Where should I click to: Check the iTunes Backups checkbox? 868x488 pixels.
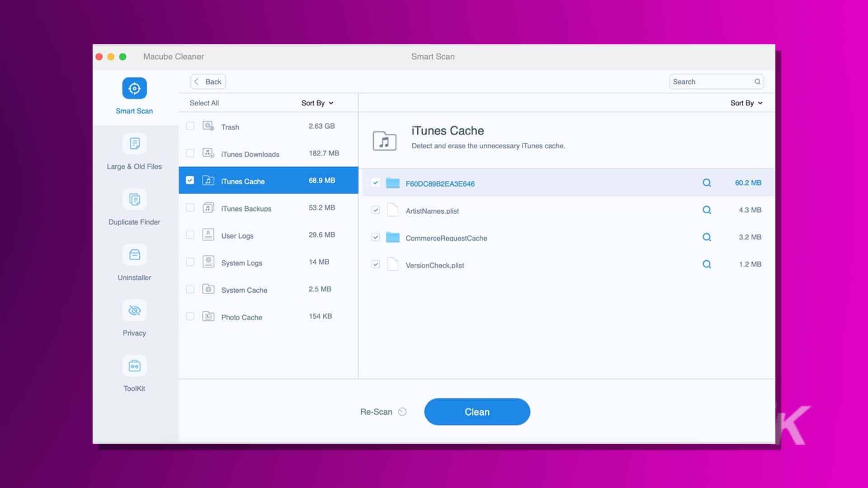190,207
